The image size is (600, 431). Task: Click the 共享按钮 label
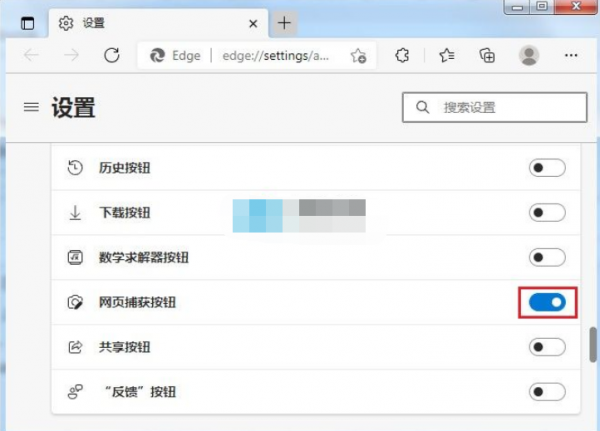[124, 347]
